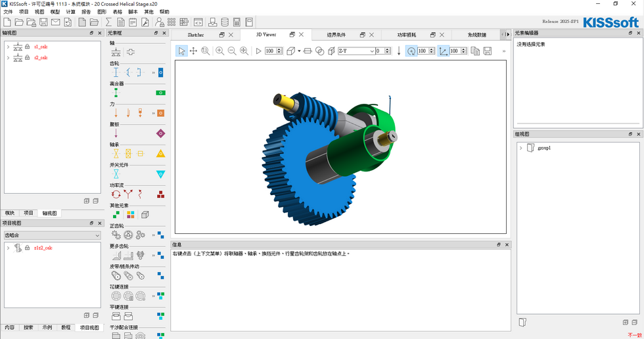644x339 pixels.
Task: Expand the s2_calc tree node
Action: [x=8, y=58]
